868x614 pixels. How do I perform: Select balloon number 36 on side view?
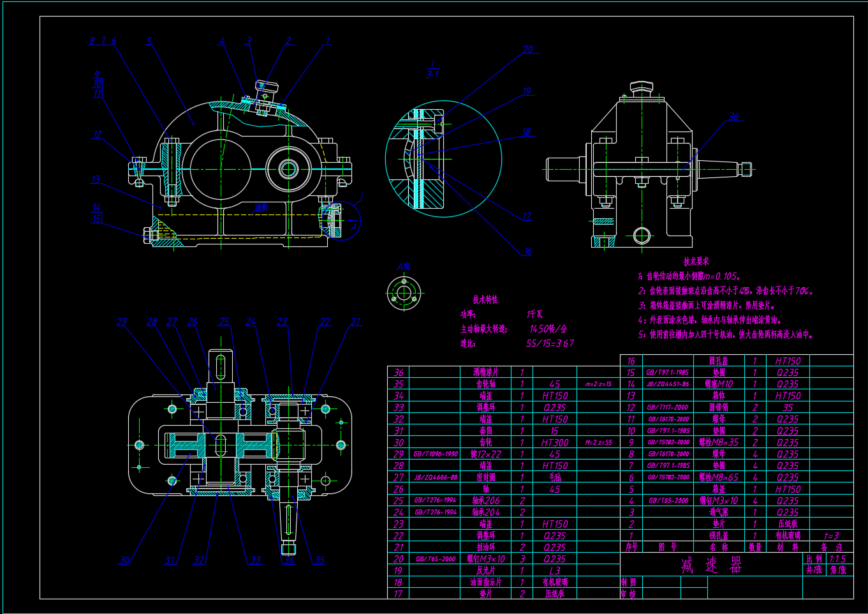(x=734, y=117)
